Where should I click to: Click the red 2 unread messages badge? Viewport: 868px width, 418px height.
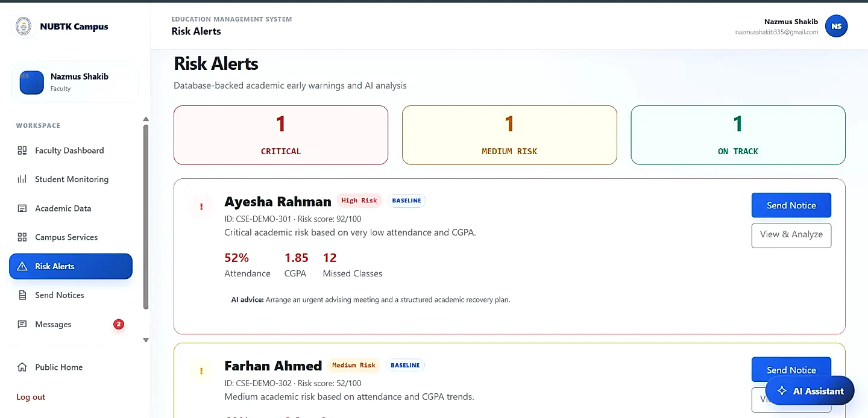coord(119,324)
